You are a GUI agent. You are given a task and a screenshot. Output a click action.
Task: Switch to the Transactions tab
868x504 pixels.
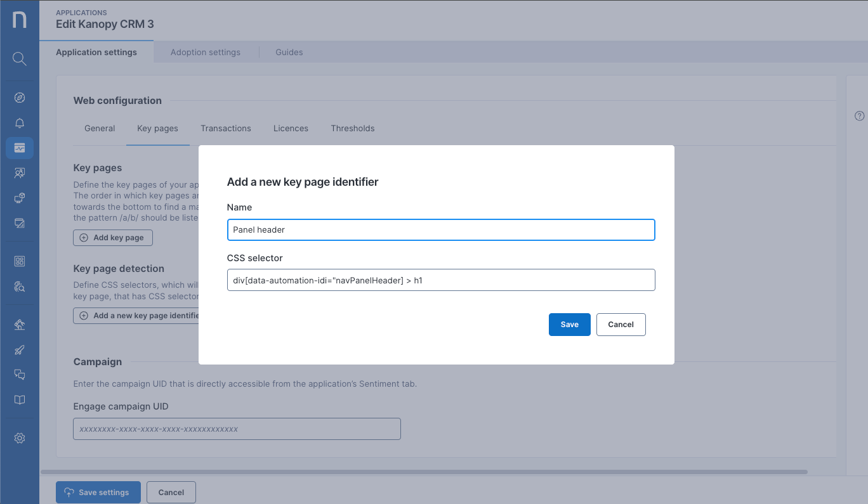[x=226, y=128]
